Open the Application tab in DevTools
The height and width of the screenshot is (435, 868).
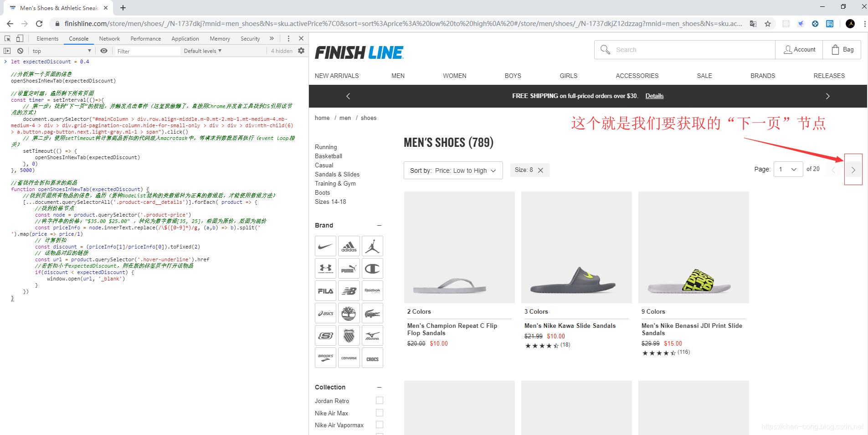(x=185, y=39)
